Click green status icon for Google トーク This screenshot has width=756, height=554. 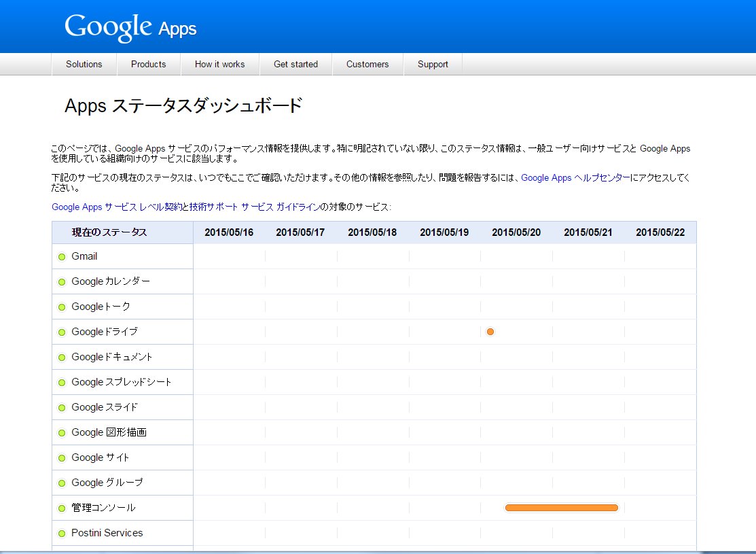[x=62, y=307]
